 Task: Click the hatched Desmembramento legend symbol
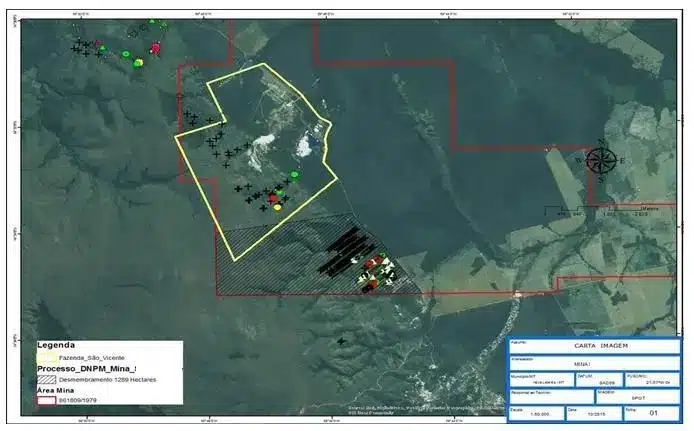coord(47,380)
